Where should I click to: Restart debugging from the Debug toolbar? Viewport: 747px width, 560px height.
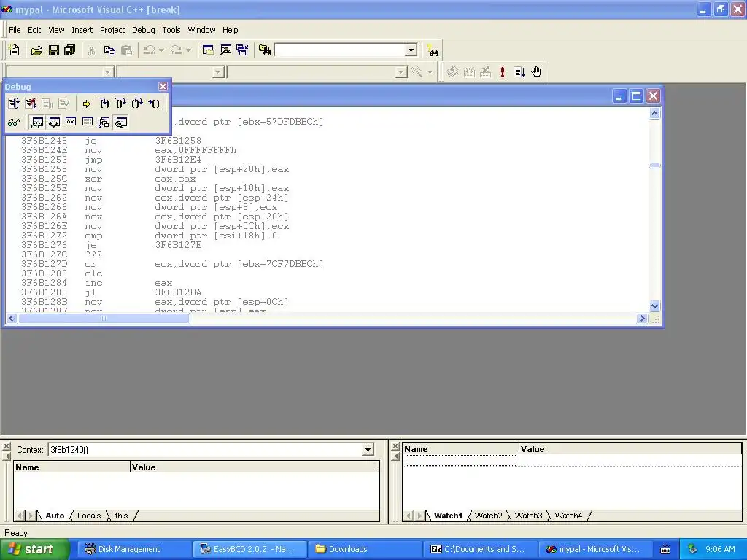tap(14, 104)
